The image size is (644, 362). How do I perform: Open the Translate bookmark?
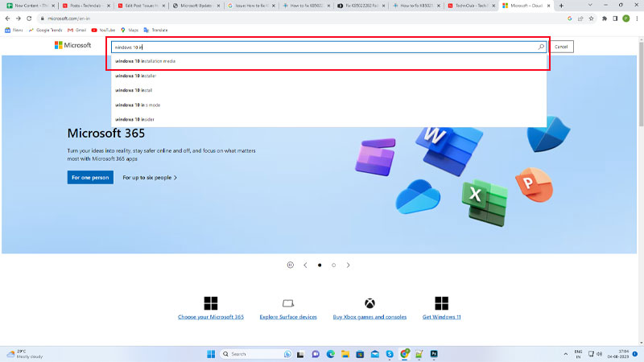155,30
